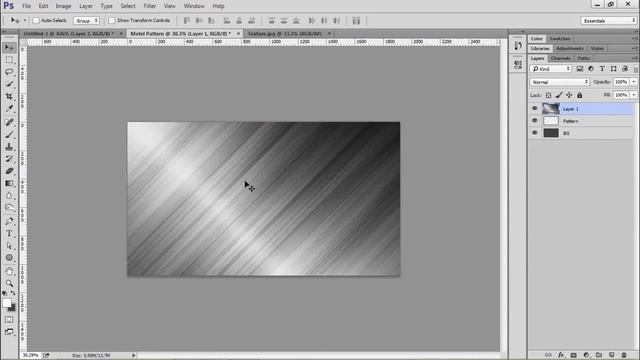Select the Lasso tool
This screenshot has height=360, width=640.
coord(9,72)
